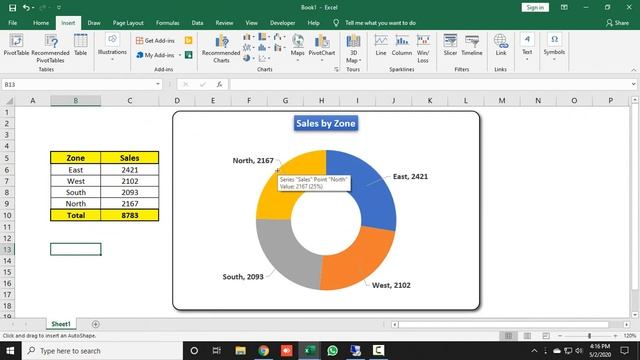Expand the formula bar

click(x=633, y=84)
